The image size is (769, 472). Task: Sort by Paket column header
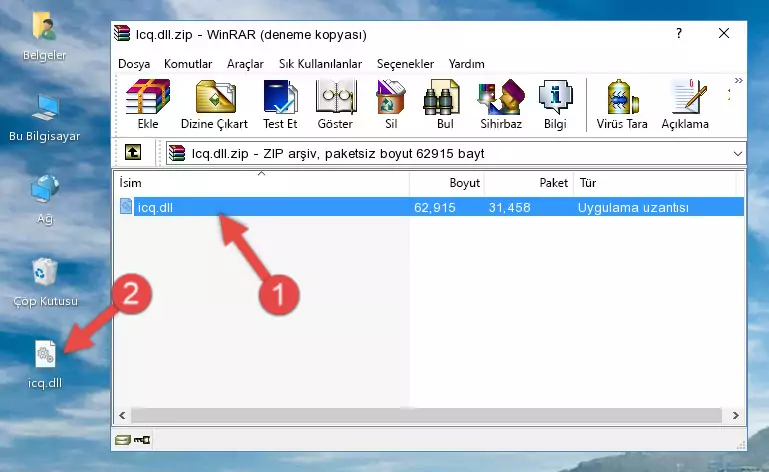(529, 183)
